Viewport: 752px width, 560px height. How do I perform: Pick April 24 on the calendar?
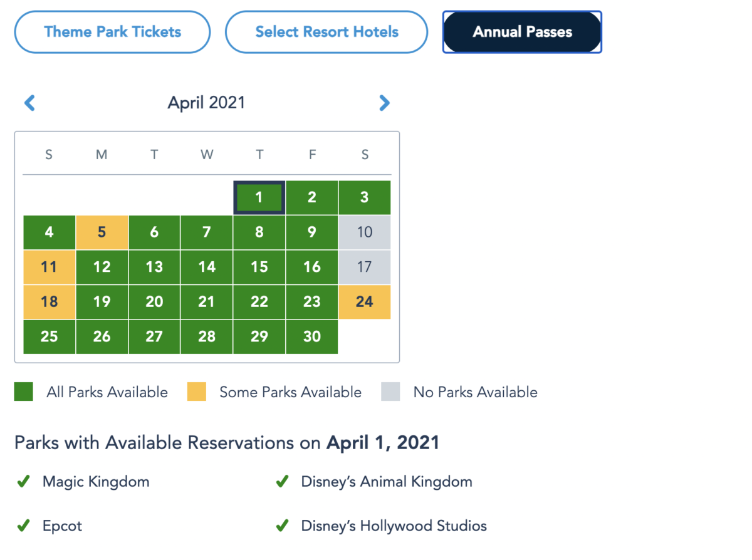click(x=364, y=302)
